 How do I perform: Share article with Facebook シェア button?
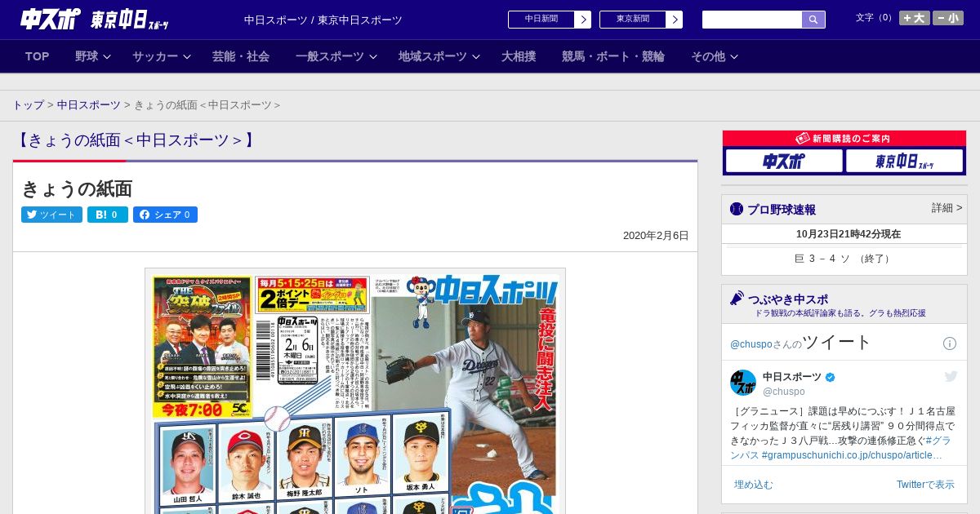(x=165, y=215)
